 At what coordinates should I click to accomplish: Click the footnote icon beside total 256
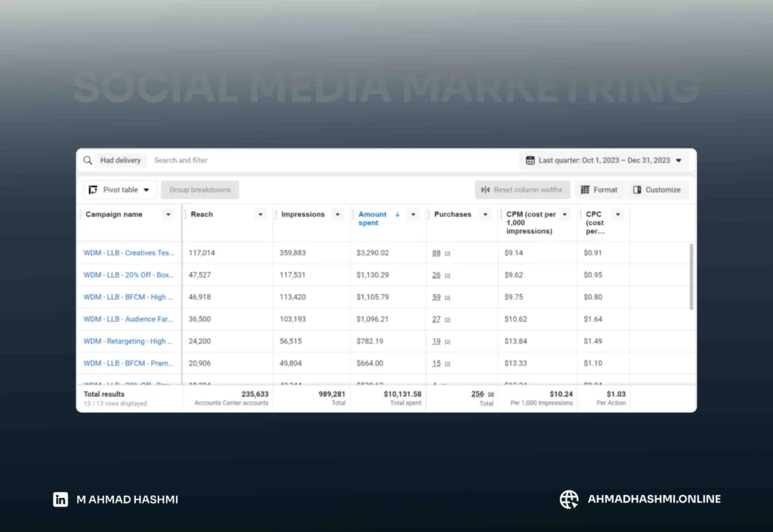491,394
